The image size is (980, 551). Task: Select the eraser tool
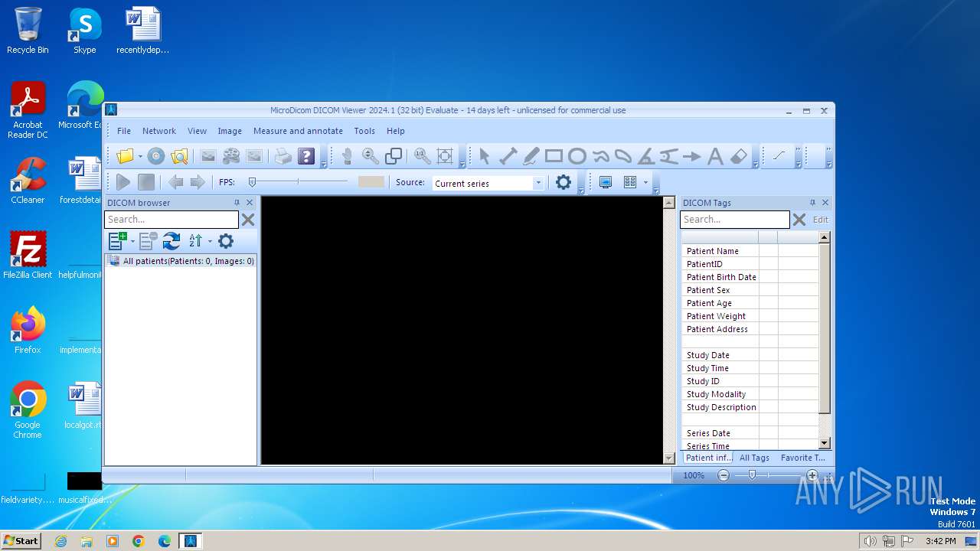click(738, 156)
